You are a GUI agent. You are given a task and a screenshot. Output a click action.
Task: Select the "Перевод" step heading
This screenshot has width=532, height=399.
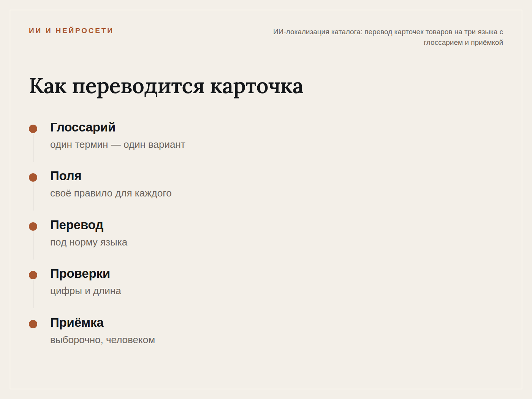(x=77, y=225)
